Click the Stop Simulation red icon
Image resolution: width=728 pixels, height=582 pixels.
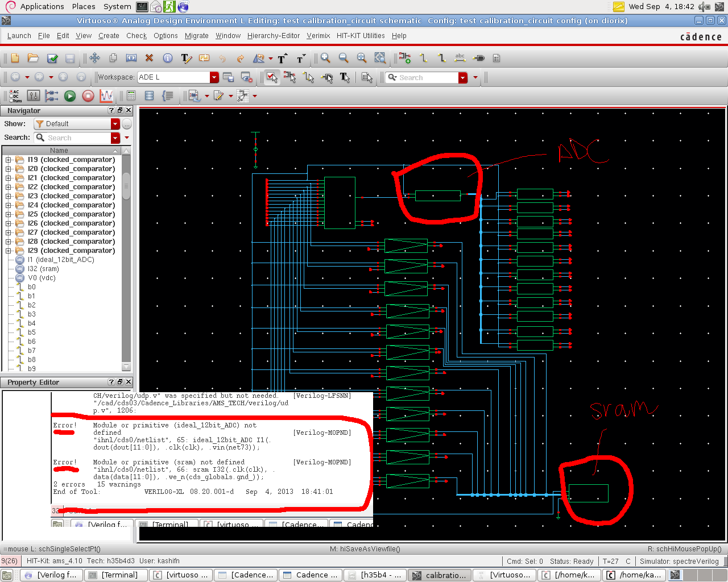pyautogui.click(x=88, y=96)
